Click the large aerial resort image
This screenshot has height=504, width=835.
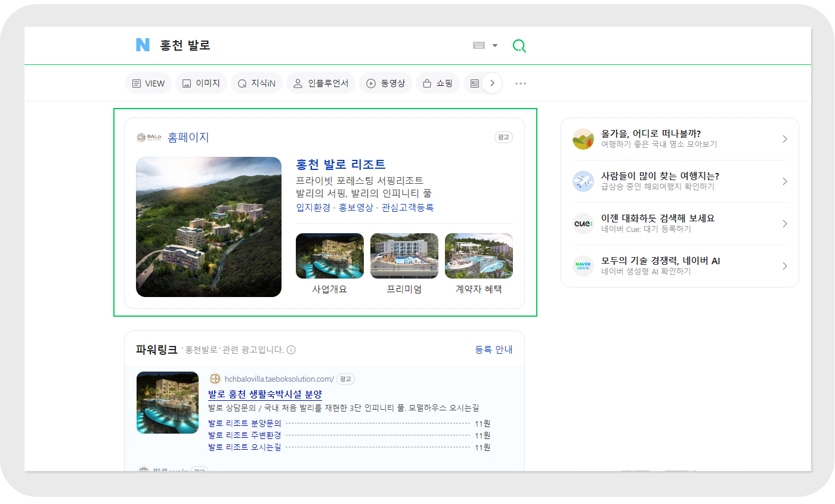(x=209, y=227)
